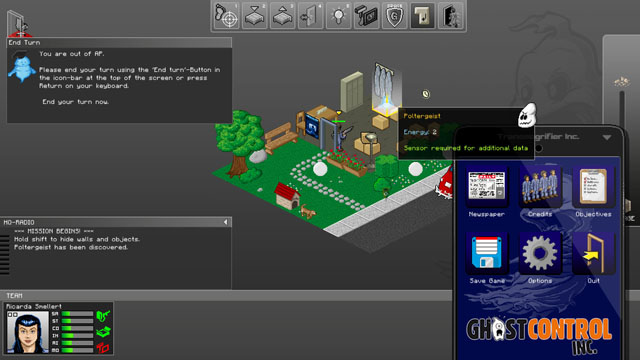Go up one floor level
Viewport: 640px width, 360px height.
pos(282,16)
